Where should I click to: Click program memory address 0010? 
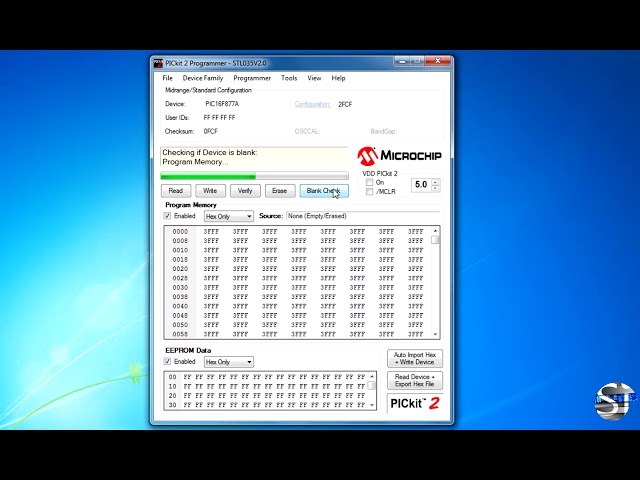[x=180, y=250]
